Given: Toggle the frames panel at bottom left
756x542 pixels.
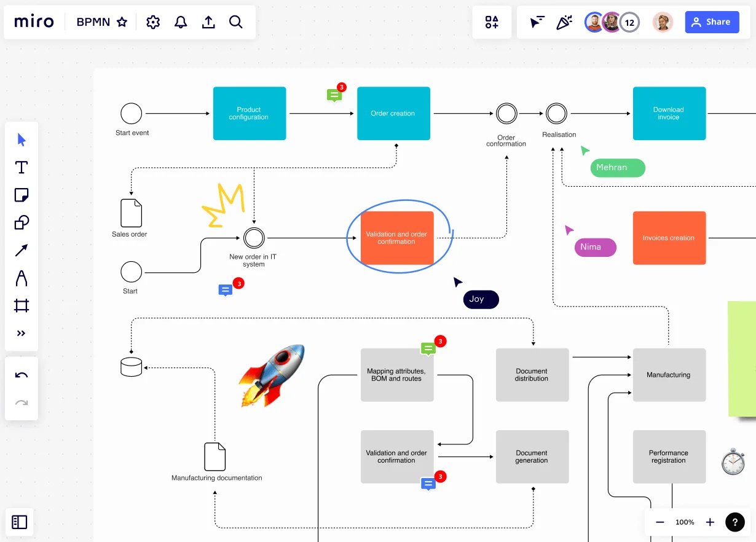Looking at the screenshot, I should tap(20, 522).
